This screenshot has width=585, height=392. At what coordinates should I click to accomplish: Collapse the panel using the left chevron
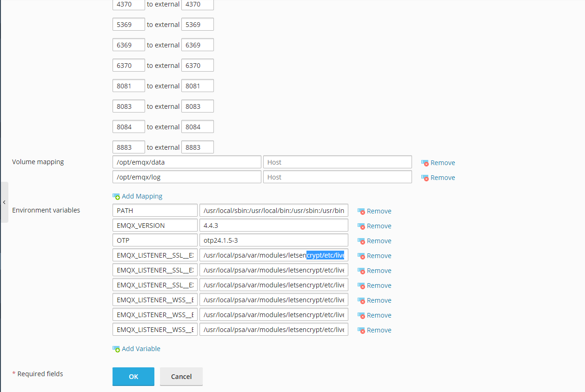[4, 202]
